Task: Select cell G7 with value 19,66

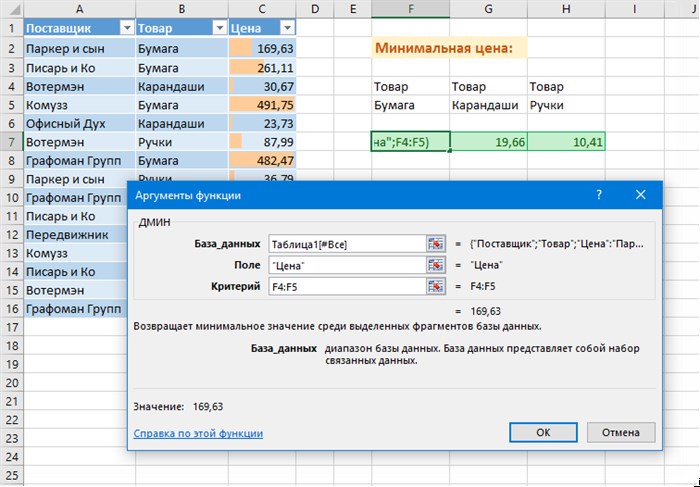Action: click(x=488, y=142)
